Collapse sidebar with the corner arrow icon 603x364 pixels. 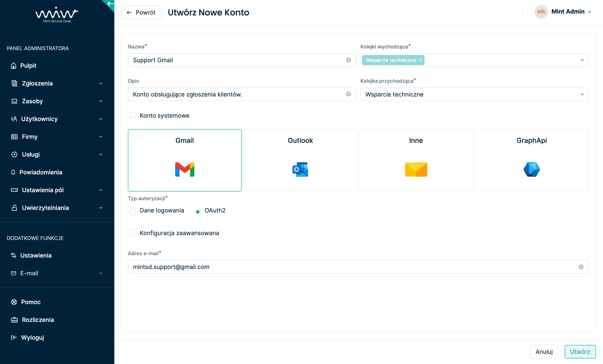point(110,4)
